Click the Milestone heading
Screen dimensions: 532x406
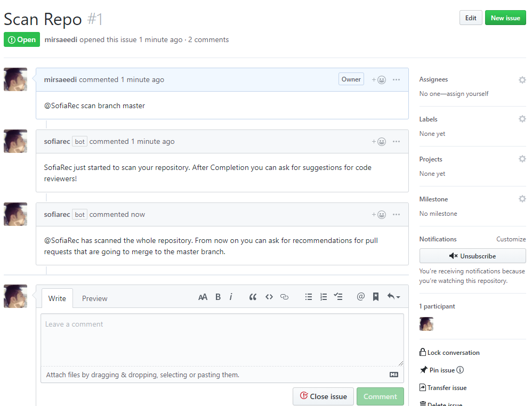(433, 199)
